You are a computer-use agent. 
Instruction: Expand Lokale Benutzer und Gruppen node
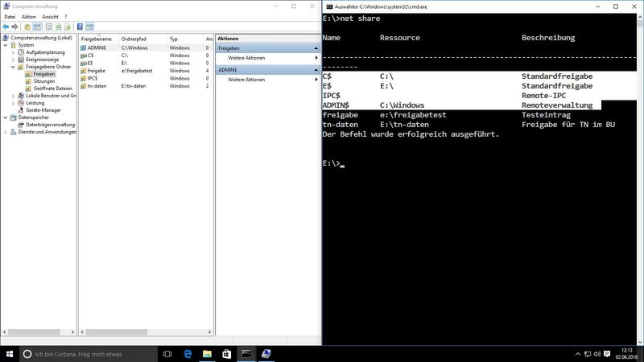point(13,96)
